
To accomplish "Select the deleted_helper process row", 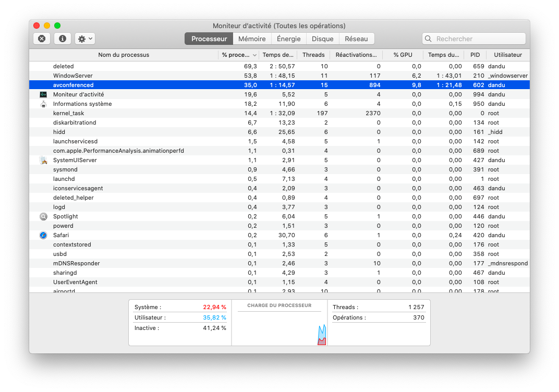I will 279,198.
